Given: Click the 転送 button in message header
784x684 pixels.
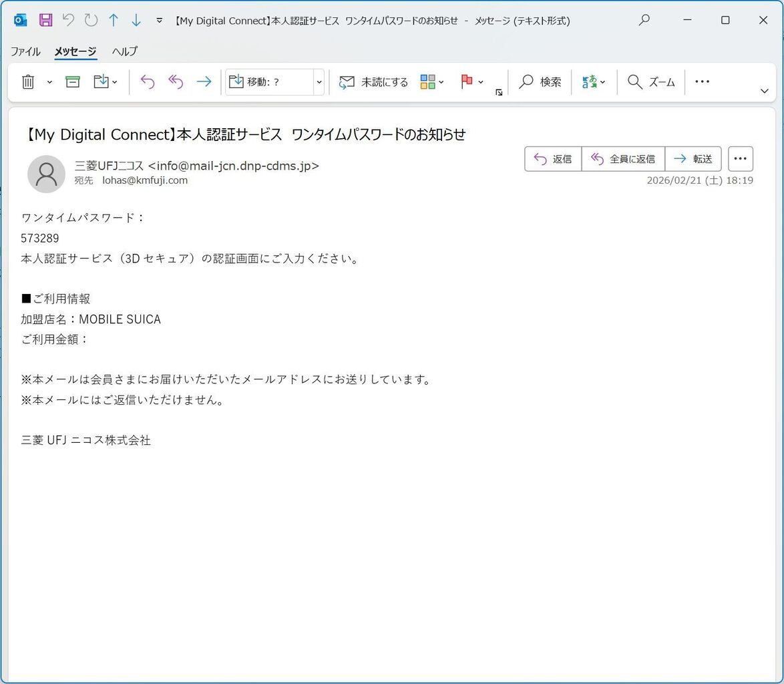Looking at the screenshot, I should pos(693,159).
